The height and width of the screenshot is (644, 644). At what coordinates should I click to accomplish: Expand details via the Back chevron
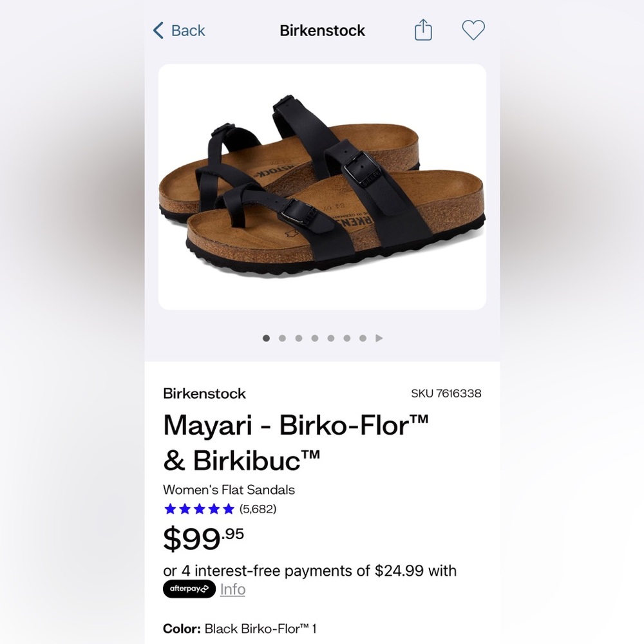(x=156, y=30)
